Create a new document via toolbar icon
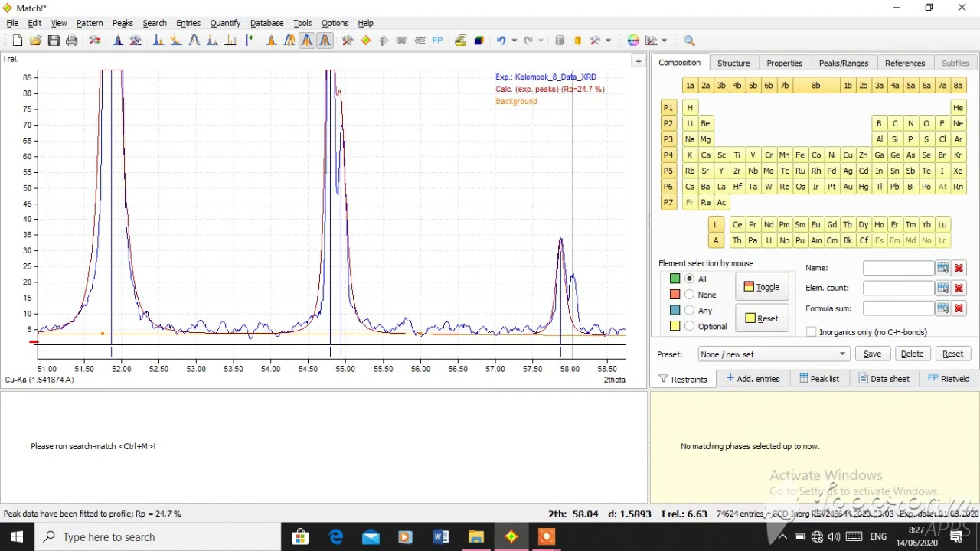This screenshot has width=980, height=551. [17, 41]
